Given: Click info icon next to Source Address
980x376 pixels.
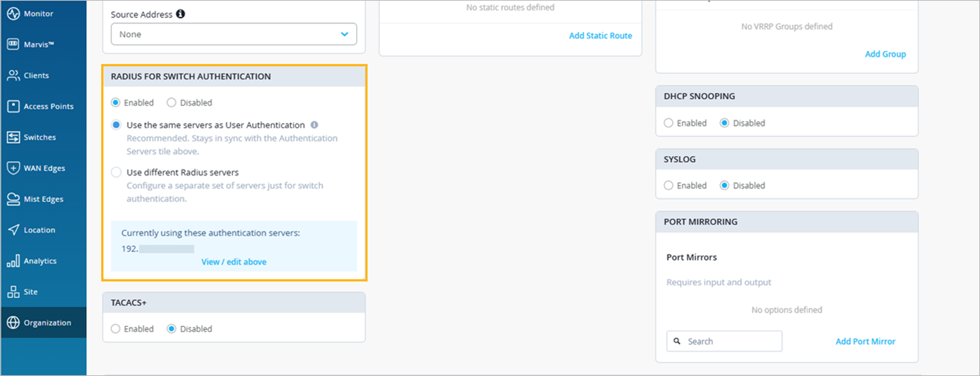Looking at the screenshot, I should point(181,14).
